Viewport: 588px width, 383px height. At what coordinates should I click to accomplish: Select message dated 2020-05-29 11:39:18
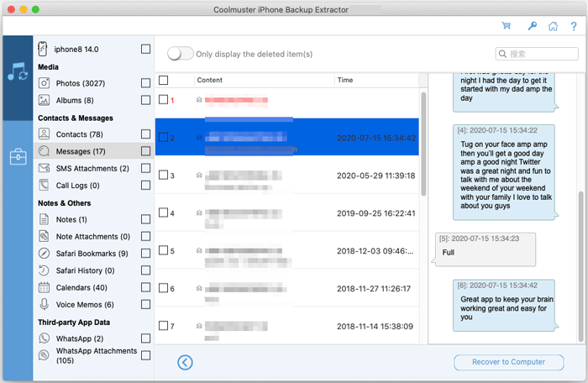287,176
